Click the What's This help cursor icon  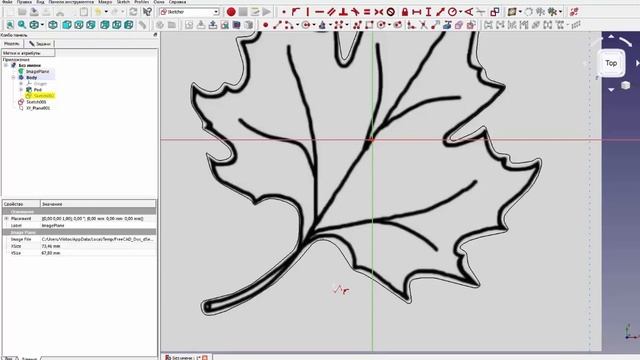point(147,12)
